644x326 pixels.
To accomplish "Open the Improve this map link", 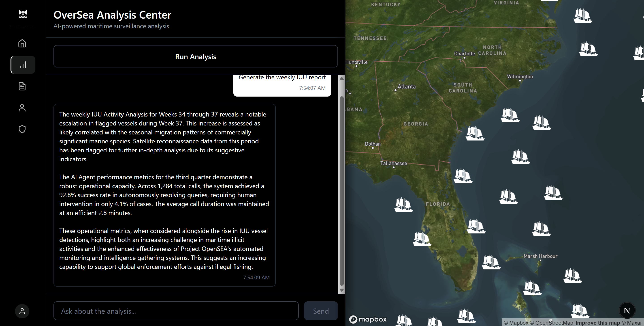I will point(597,323).
